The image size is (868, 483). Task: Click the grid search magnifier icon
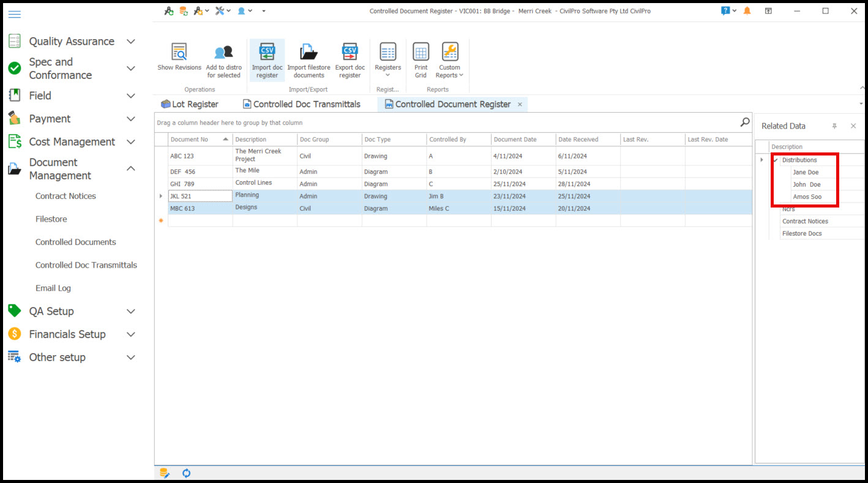[x=744, y=122]
